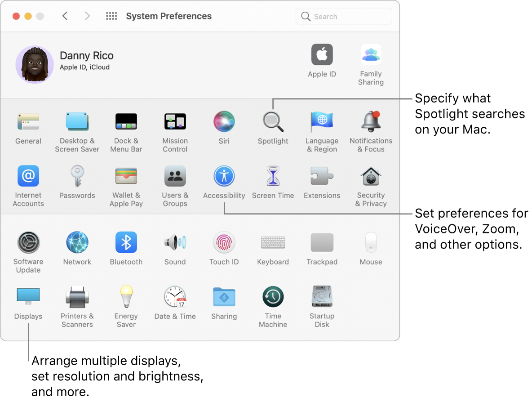532x402 pixels.
Task: Go forward to the next pane
Action: (87, 16)
